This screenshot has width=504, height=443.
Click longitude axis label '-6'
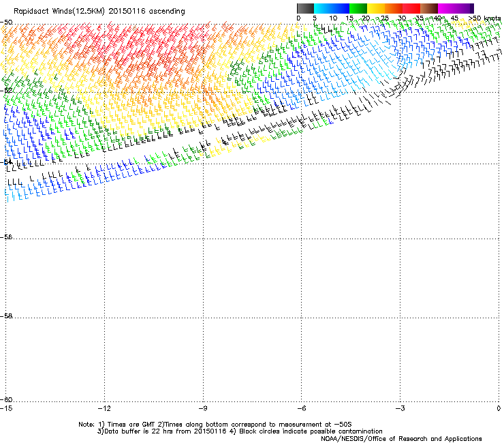tap(301, 408)
